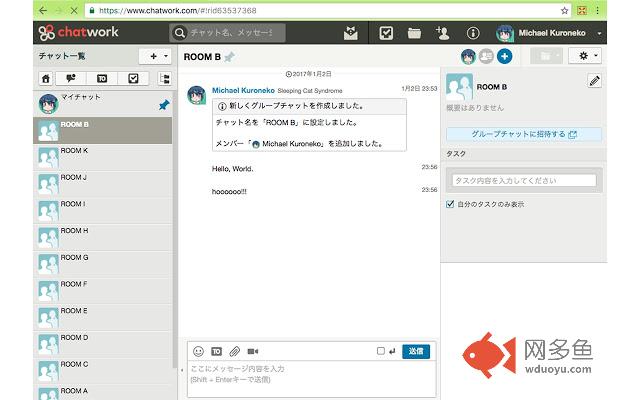Image resolution: width=640 pixels, height=400 pixels.
Task: Open ROOM D chat
Action: point(102,344)
